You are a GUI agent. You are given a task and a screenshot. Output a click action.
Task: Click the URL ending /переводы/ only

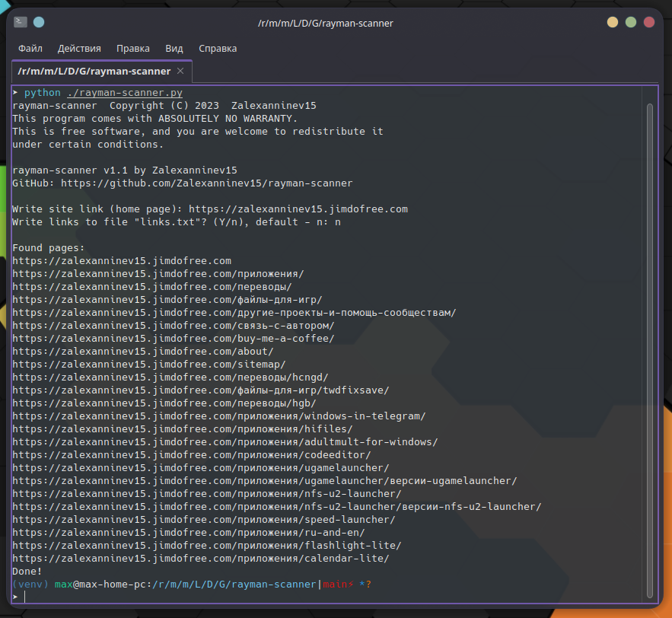tap(152, 286)
